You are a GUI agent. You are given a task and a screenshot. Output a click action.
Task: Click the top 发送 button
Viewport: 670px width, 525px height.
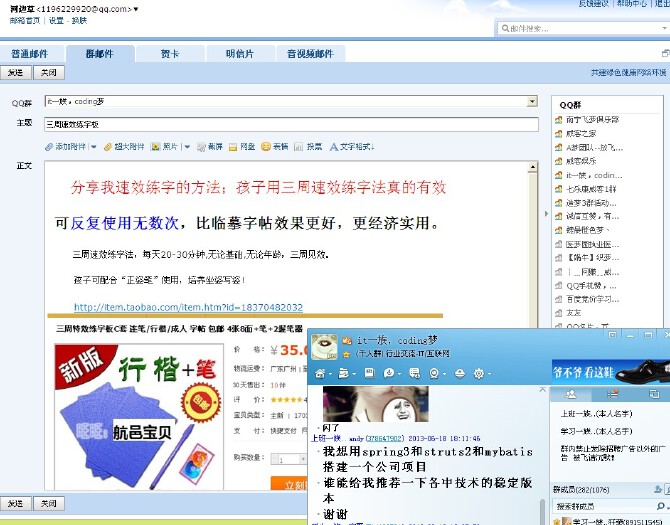(15, 73)
